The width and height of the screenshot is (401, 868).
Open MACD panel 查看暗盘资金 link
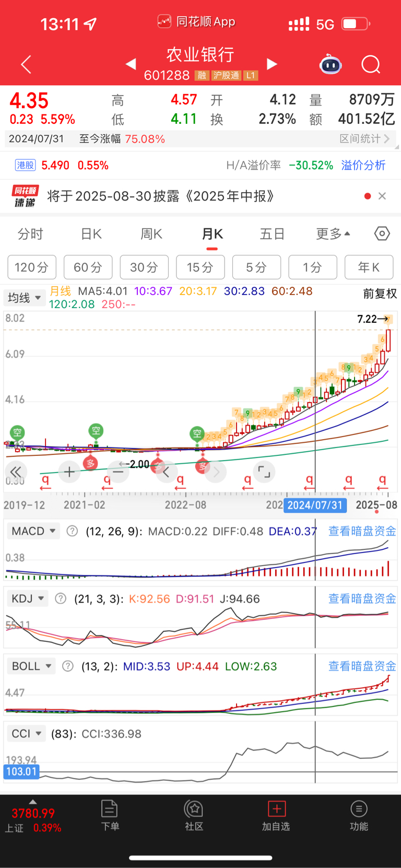point(362,531)
